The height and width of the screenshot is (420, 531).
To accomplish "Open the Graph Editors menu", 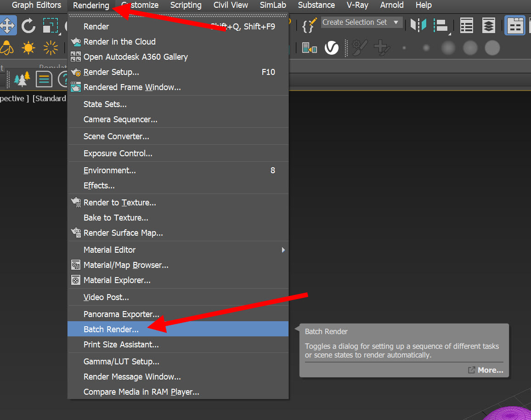I will coord(36,5).
